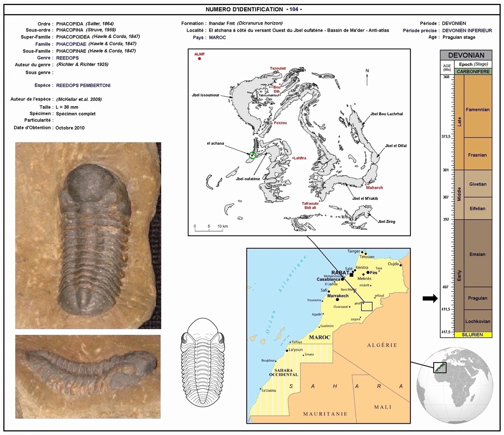The image size is (504, 435).
Task: Click the genus value REEDOPS
Action: (67, 58)
